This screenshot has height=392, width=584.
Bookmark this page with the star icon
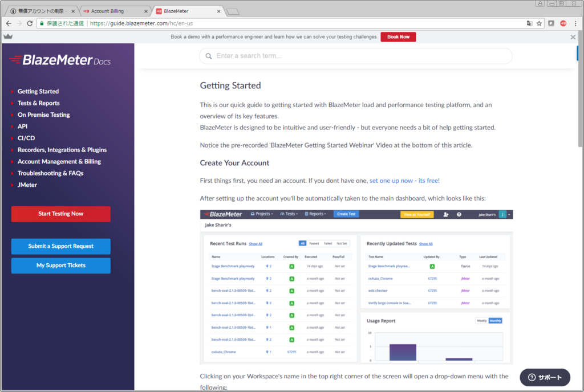(539, 23)
